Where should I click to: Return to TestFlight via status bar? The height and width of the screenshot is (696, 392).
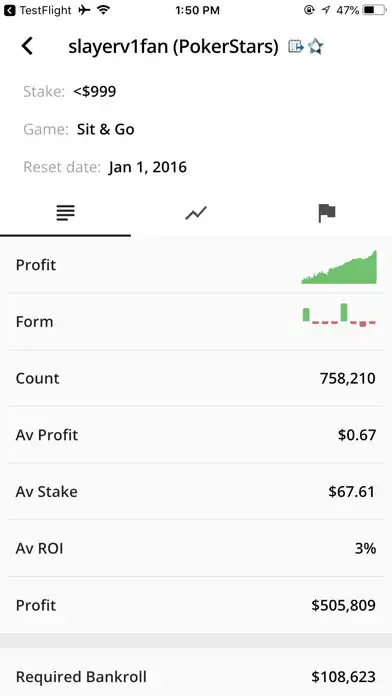[38, 10]
